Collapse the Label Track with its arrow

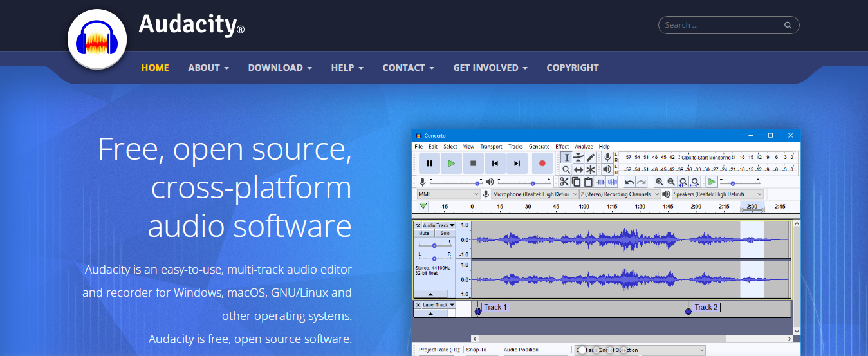click(430, 314)
